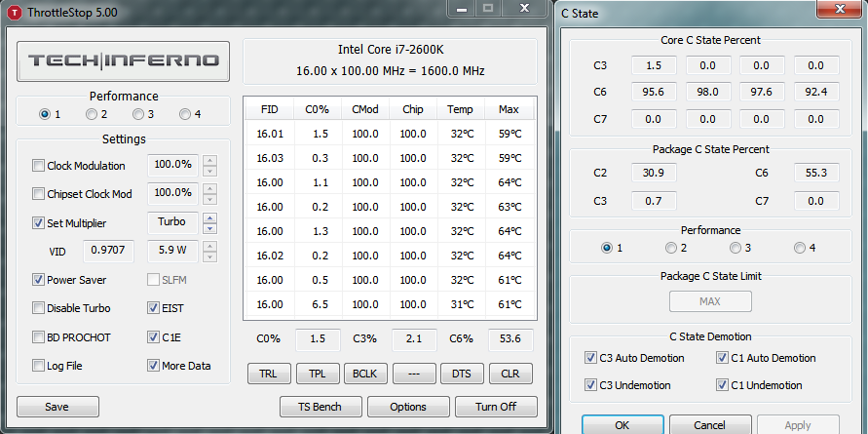Select Performance 2 in C State dialog
The image size is (868, 434).
(x=671, y=248)
